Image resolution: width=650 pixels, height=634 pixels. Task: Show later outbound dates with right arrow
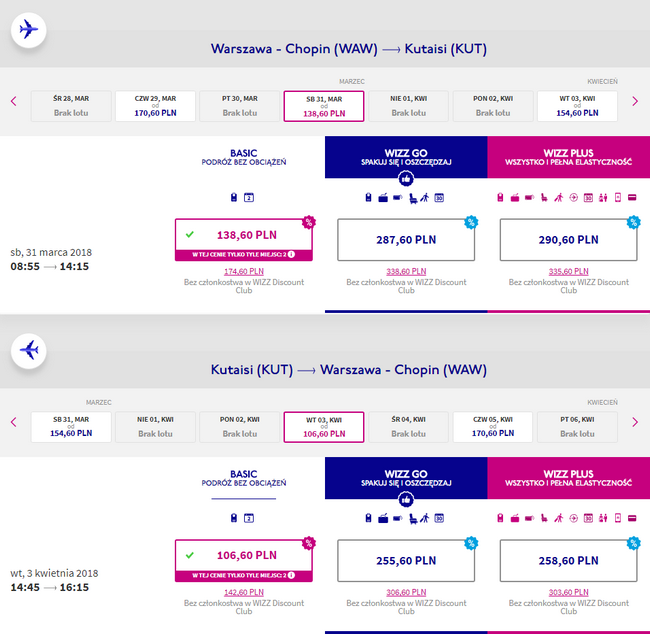coord(635,101)
